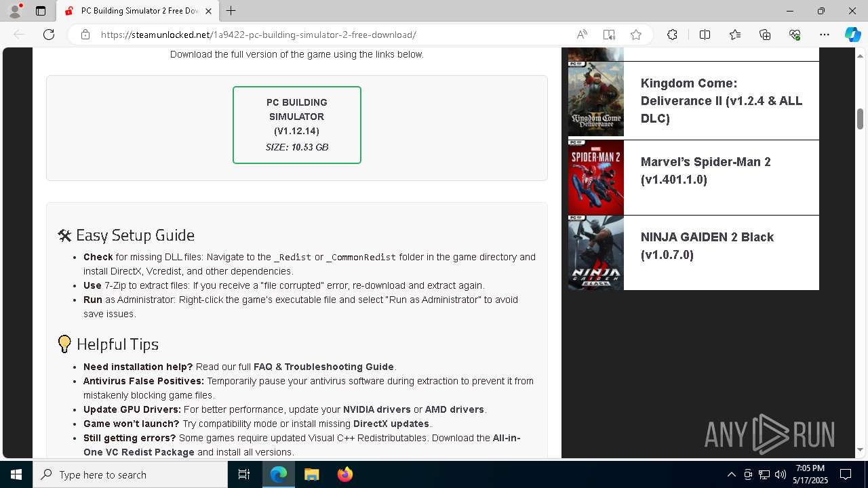Click the "Easy Setup Guide" heading
The width and height of the screenshot is (868, 488).
click(126, 235)
